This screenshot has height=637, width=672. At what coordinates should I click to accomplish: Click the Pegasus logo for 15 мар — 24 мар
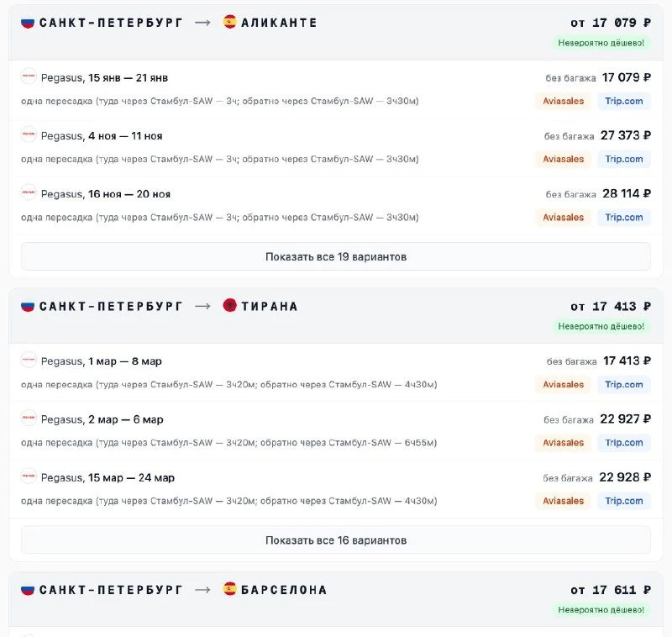tap(29, 476)
